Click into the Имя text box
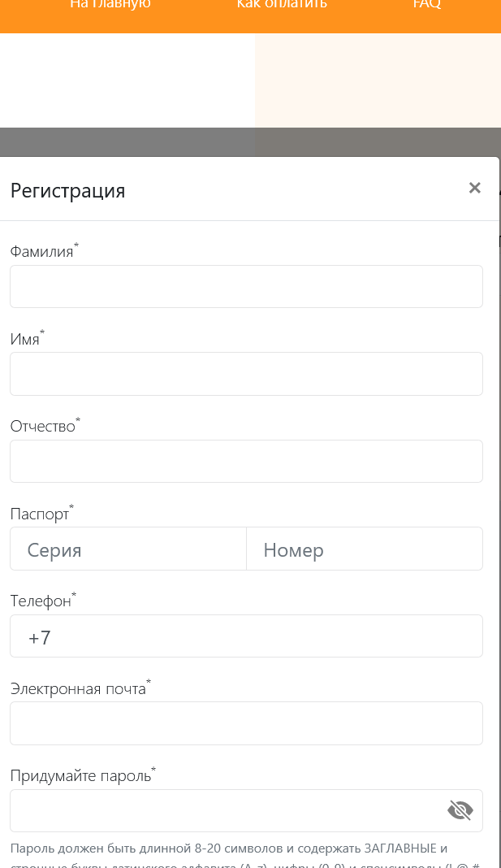 coord(246,374)
